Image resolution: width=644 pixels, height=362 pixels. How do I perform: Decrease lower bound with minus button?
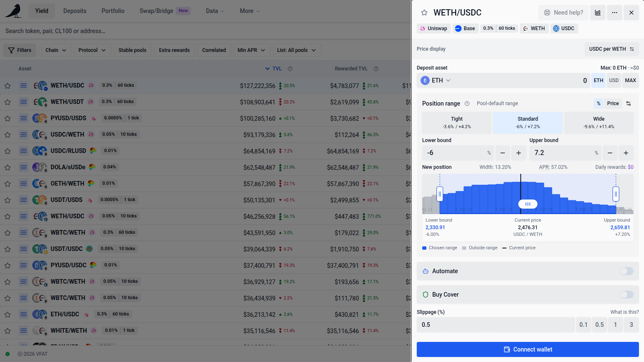(x=503, y=153)
